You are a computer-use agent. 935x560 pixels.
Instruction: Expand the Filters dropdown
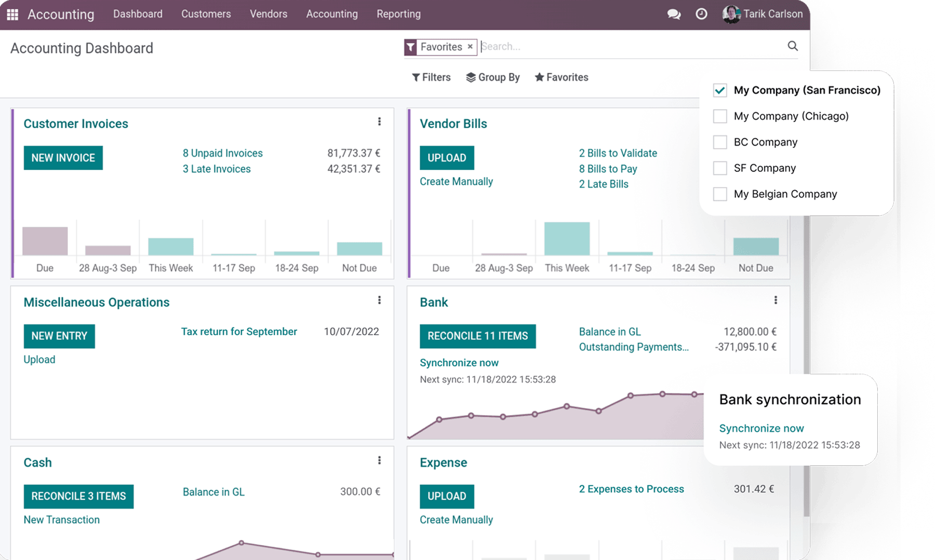pos(431,77)
